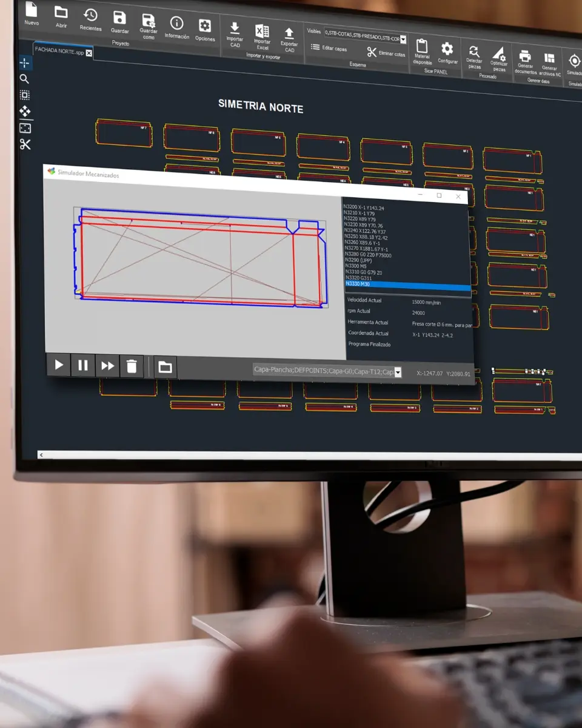The image size is (582, 728).
Task: Pause the machining simulation
Action: [83, 365]
